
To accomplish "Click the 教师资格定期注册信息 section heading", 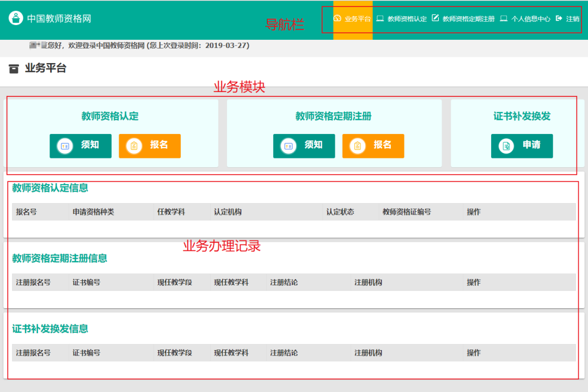I will (x=60, y=259).
